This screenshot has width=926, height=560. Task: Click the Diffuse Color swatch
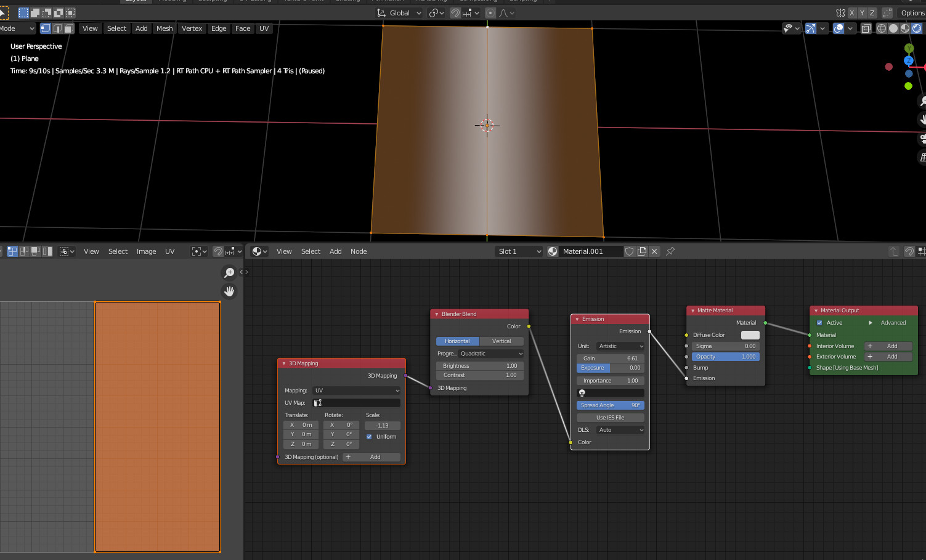click(x=750, y=335)
